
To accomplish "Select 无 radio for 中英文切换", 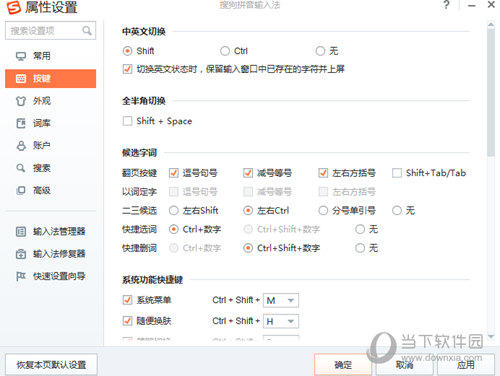I will 320,51.
